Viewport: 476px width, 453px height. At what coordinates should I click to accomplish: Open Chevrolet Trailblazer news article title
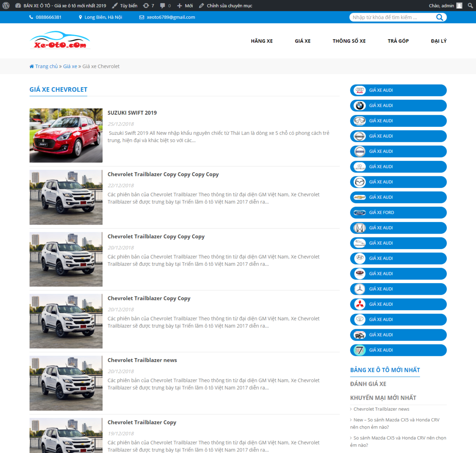142,360
